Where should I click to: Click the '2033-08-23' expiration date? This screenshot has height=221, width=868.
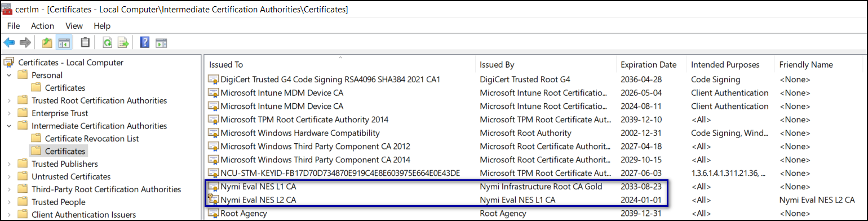click(x=641, y=186)
